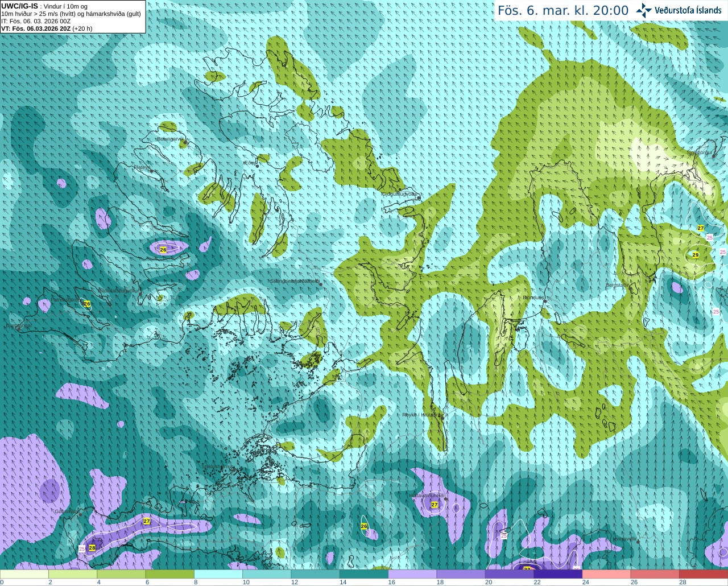The width and height of the screenshot is (728, 586).
Task: Click the UWC/IG-IS title line
Action: pyautogui.click(x=44, y=6)
